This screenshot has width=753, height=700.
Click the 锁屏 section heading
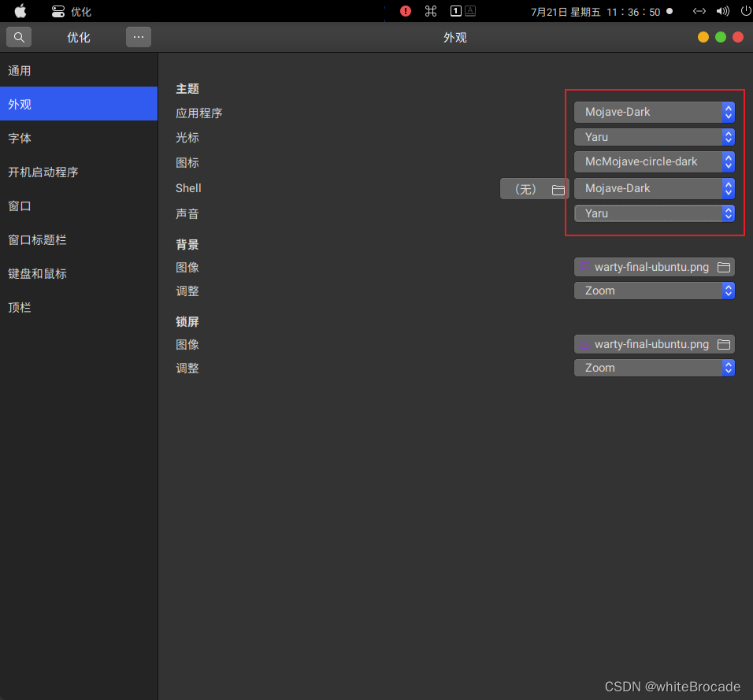click(x=187, y=322)
